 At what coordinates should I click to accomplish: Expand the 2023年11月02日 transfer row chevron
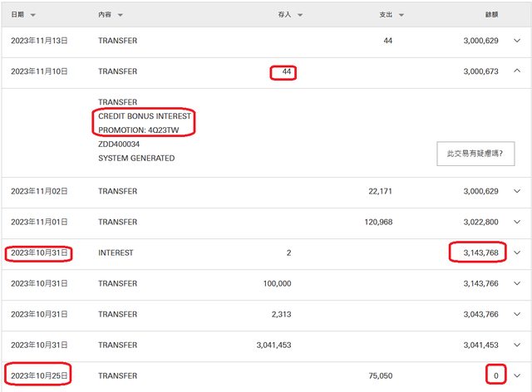[518, 191]
